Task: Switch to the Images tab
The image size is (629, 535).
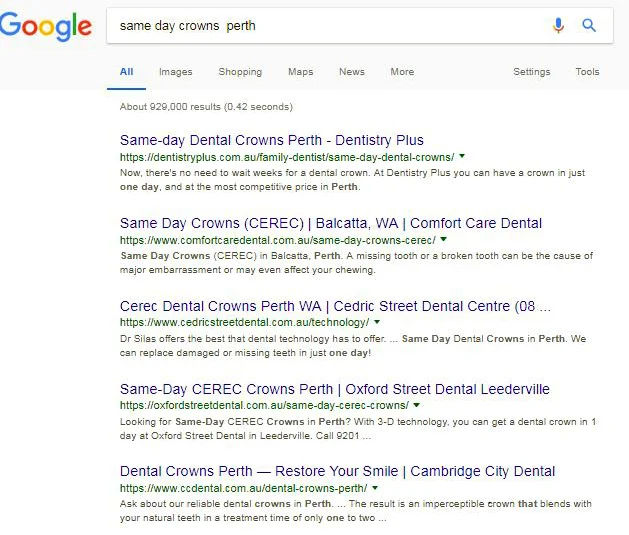Action: [x=176, y=72]
